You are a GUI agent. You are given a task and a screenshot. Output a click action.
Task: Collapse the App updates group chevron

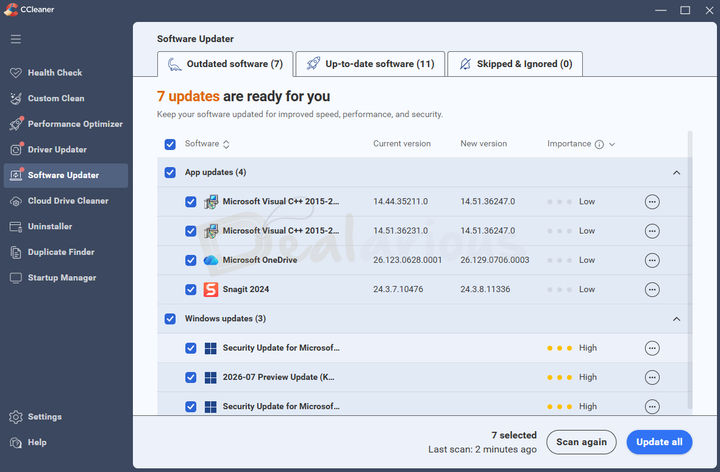pyautogui.click(x=676, y=173)
